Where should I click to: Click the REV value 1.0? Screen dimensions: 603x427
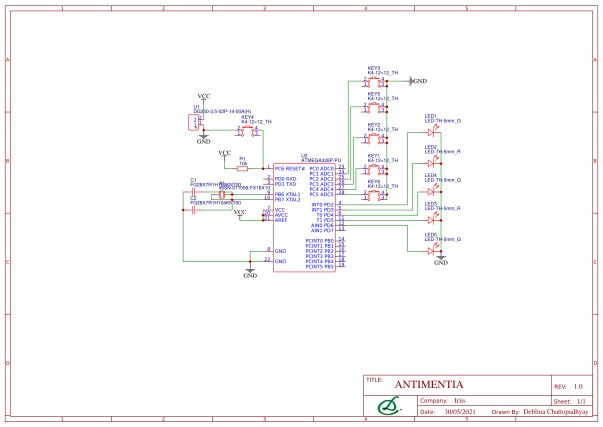[x=578, y=387]
